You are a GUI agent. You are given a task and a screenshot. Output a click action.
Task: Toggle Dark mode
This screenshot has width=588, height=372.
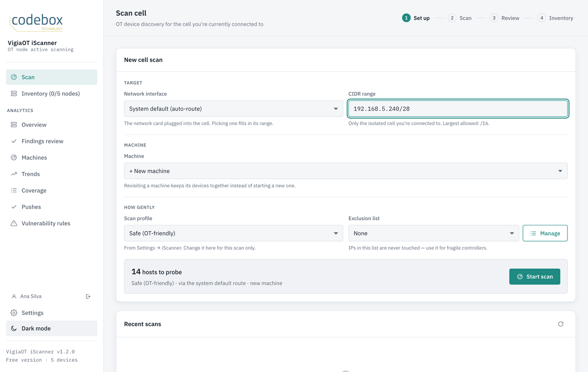[x=51, y=328]
